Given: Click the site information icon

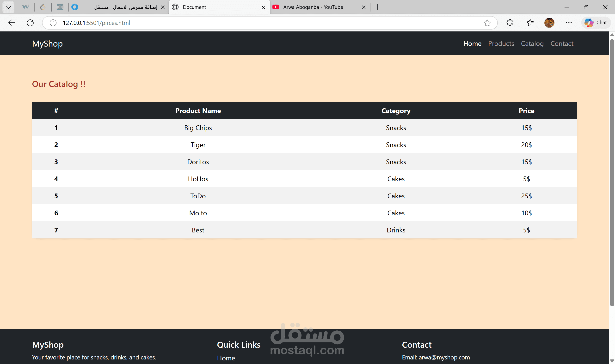Looking at the screenshot, I should click(53, 23).
